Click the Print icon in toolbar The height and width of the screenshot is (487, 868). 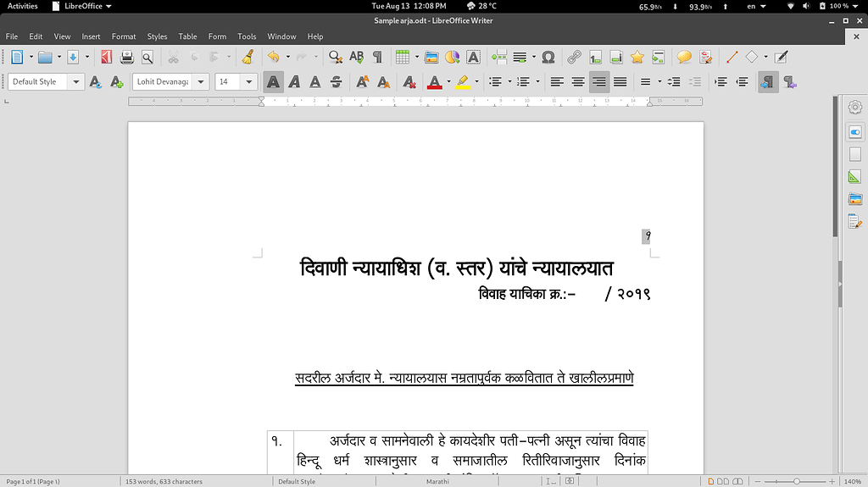click(127, 58)
